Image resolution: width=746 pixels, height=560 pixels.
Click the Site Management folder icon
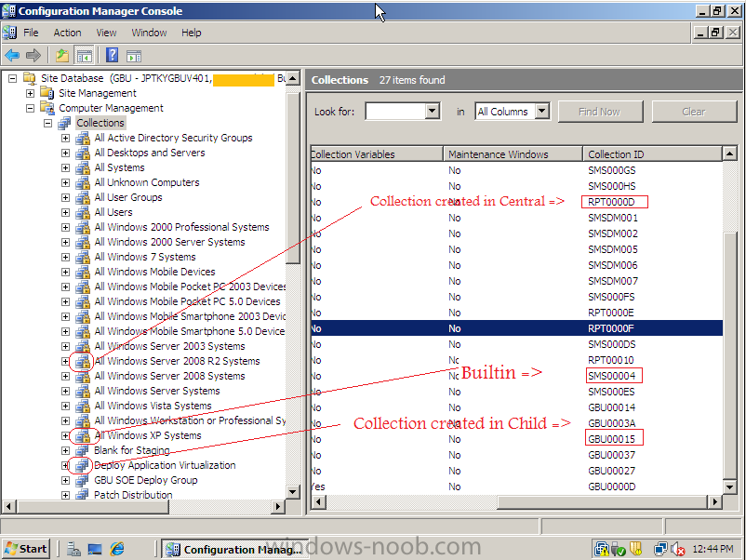pos(47,93)
